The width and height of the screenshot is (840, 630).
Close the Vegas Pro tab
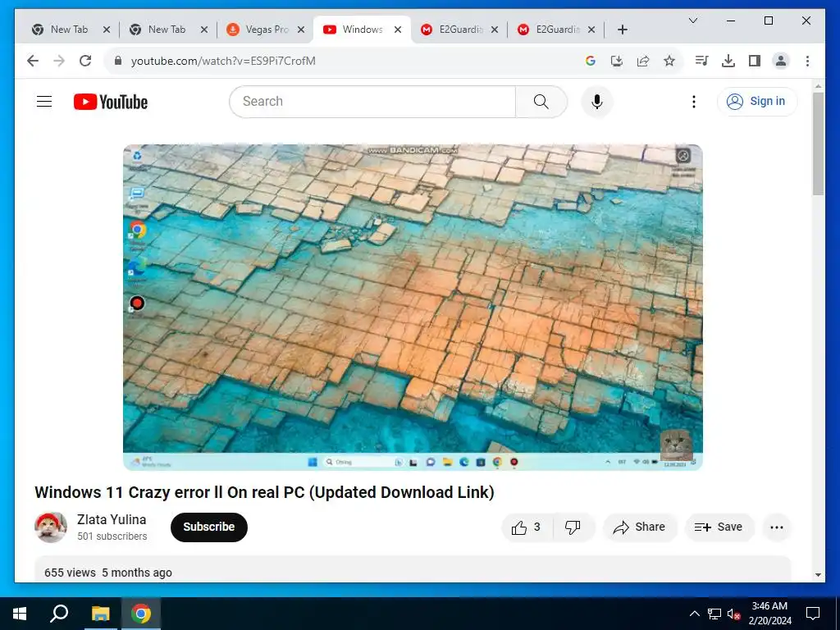[301, 30]
